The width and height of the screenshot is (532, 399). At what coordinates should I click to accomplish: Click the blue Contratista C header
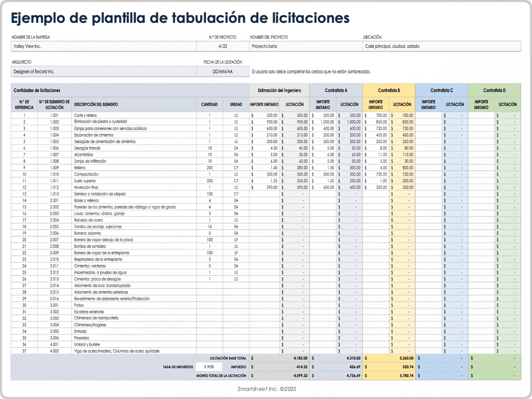tap(442, 90)
